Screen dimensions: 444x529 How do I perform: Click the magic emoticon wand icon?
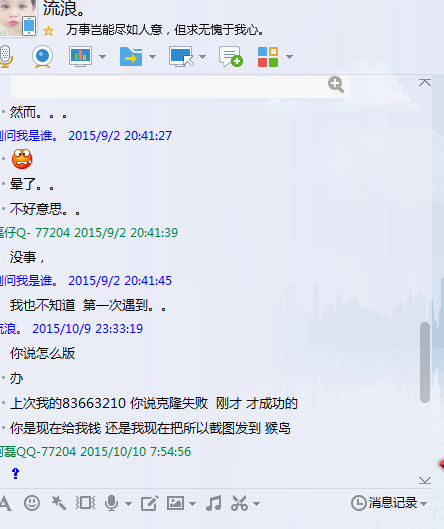click(x=59, y=503)
